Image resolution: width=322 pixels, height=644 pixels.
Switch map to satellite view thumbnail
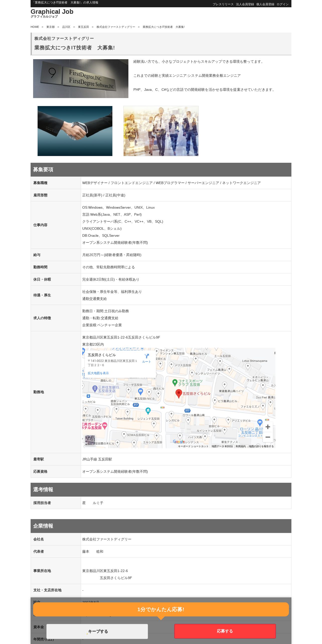(x=90, y=440)
